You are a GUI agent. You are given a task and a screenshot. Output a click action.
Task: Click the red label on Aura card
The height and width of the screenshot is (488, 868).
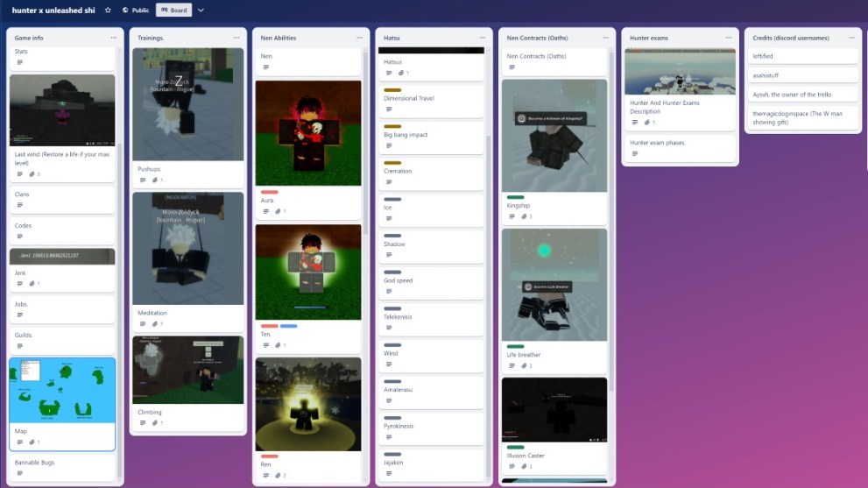(x=270, y=192)
